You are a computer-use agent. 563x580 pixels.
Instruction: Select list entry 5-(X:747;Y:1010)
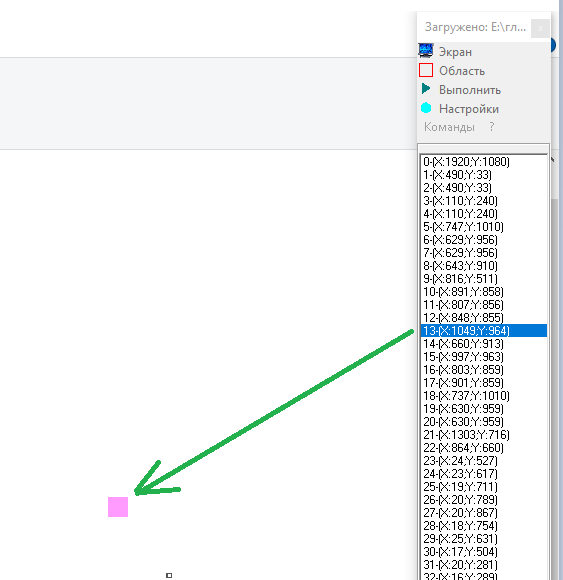pos(483,227)
